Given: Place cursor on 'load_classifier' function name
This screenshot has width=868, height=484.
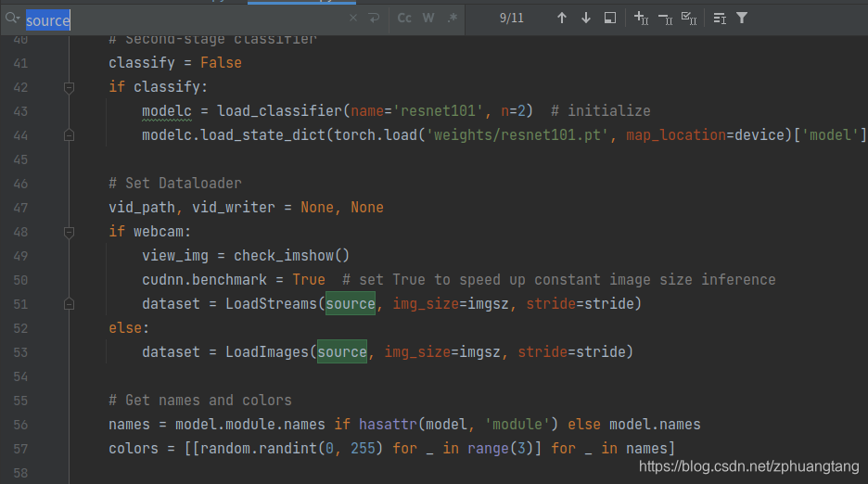Looking at the screenshot, I should pos(279,110).
